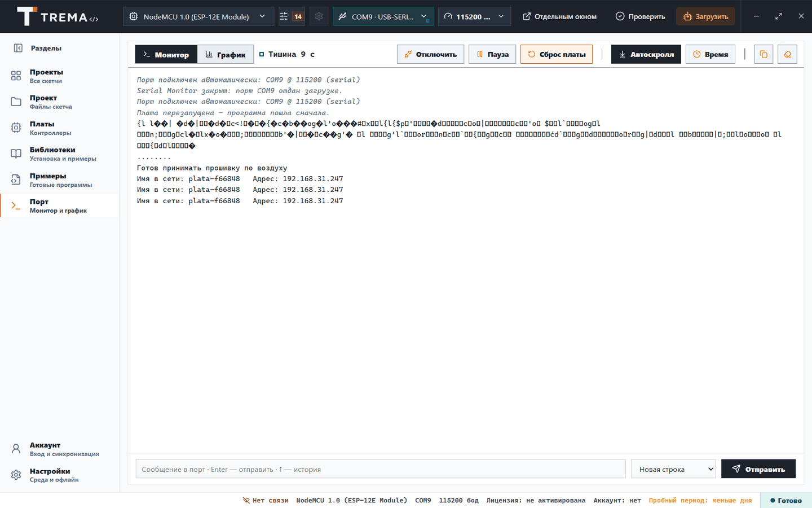
Task: Clear monitor output with eraser icon
Action: (x=788, y=54)
